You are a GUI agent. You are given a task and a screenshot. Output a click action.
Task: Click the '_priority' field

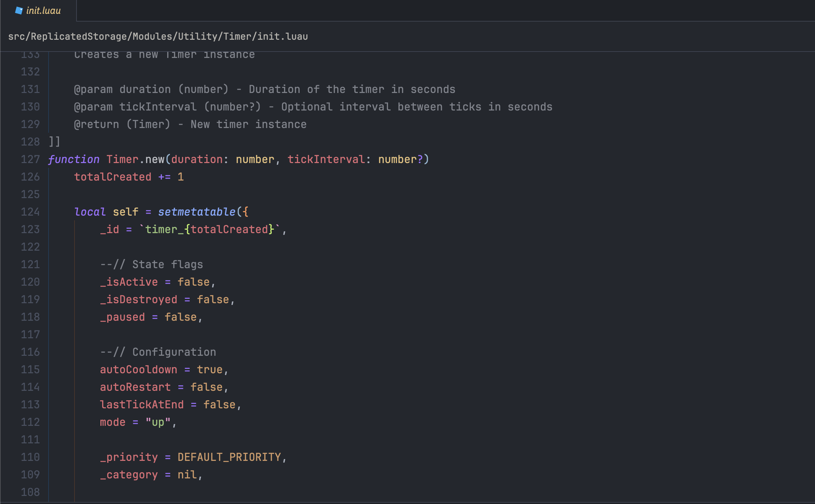[x=129, y=457]
